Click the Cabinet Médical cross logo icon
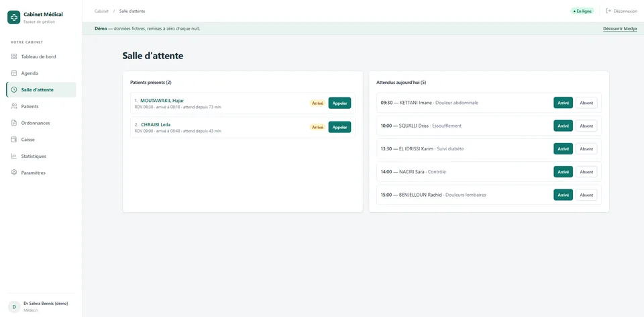 13,17
